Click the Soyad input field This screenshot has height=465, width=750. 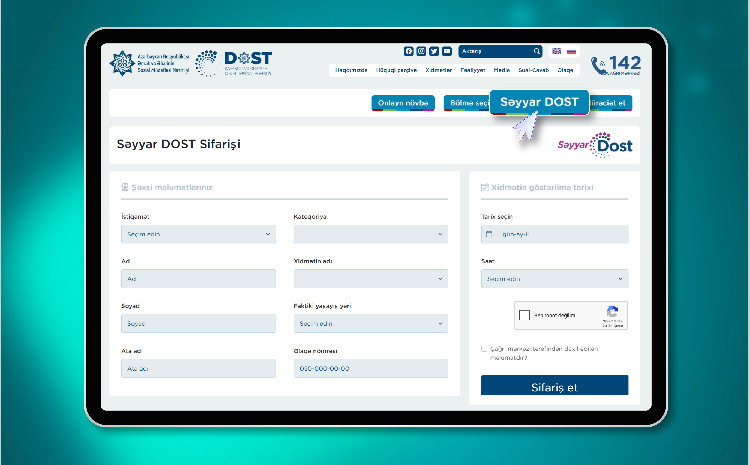(198, 324)
